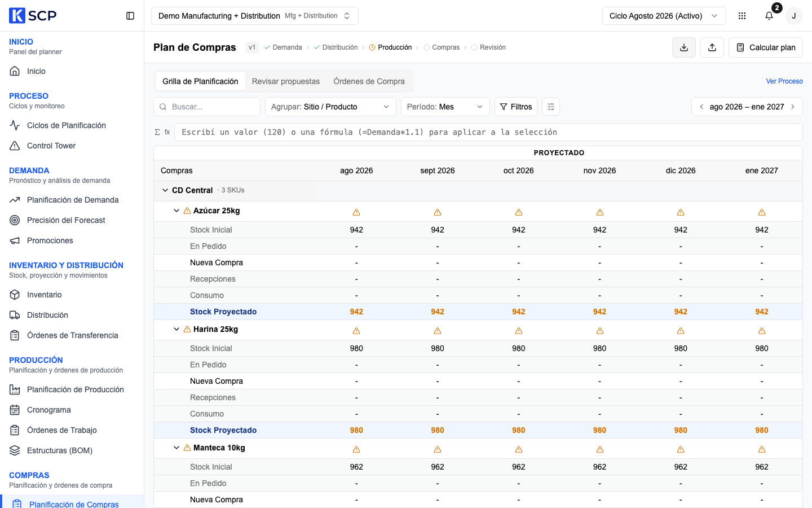Click the upload plan icon
Viewport: 812px width, 508px height.
point(712,47)
